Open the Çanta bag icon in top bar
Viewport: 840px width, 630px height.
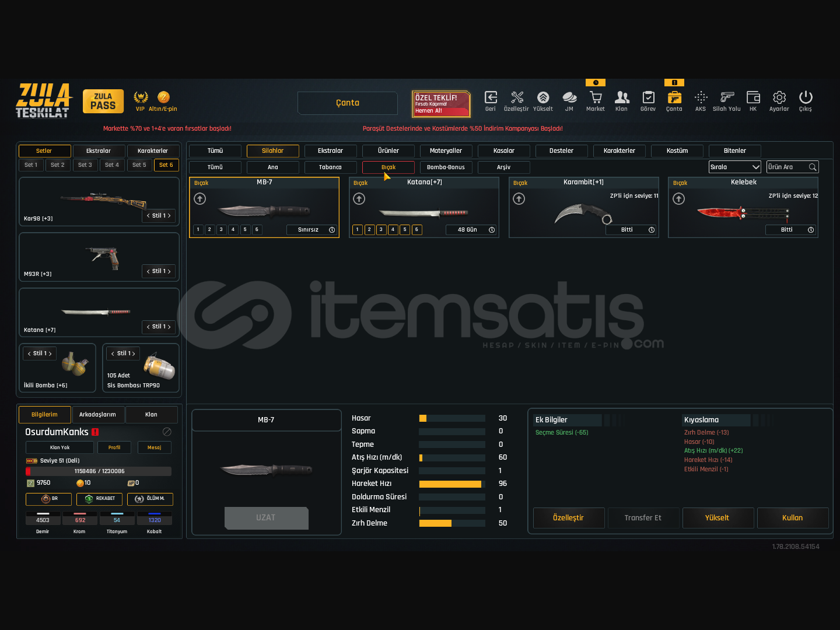pyautogui.click(x=674, y=97)
